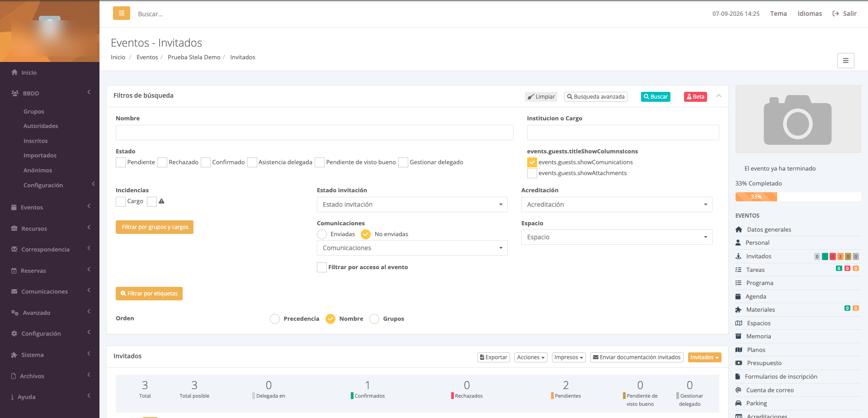The height and width of the screenshot is (418, 868).
Task: Click the Presupuesto money icon
Action: point(739,363)
